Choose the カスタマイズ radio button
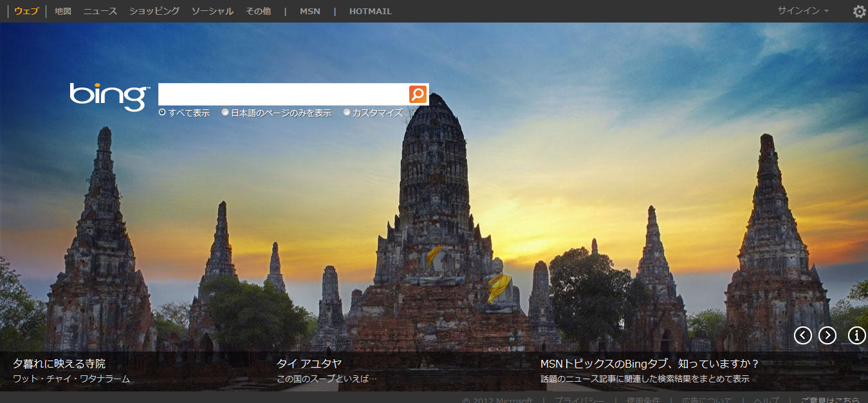 point(347,113)
